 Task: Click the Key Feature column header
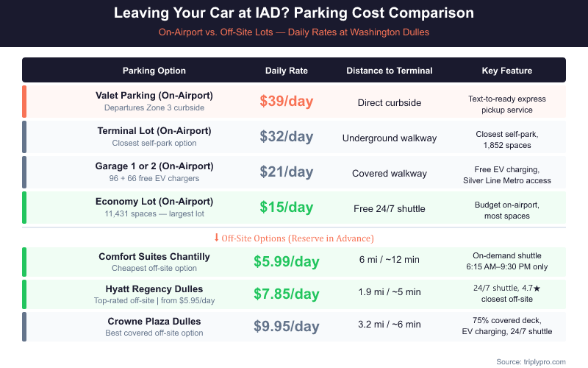507,71
